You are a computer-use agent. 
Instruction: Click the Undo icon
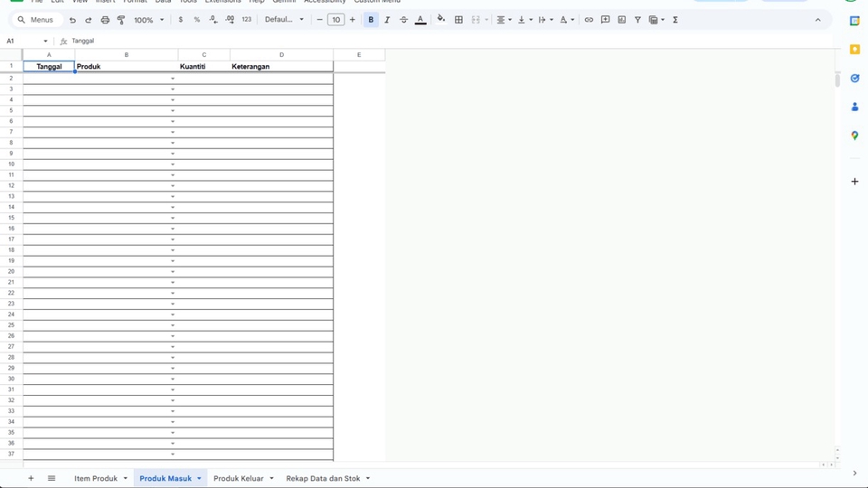click(72, 20)
